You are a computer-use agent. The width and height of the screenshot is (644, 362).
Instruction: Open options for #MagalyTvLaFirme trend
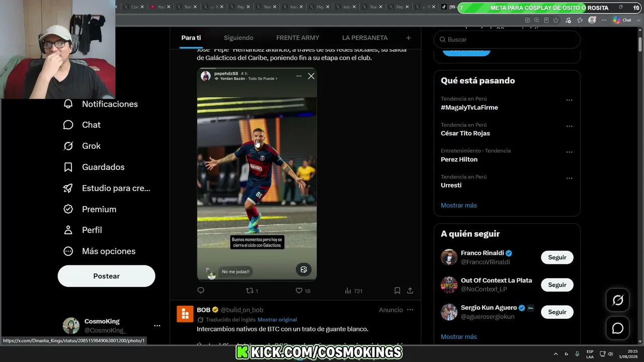[x=569, y=100]
